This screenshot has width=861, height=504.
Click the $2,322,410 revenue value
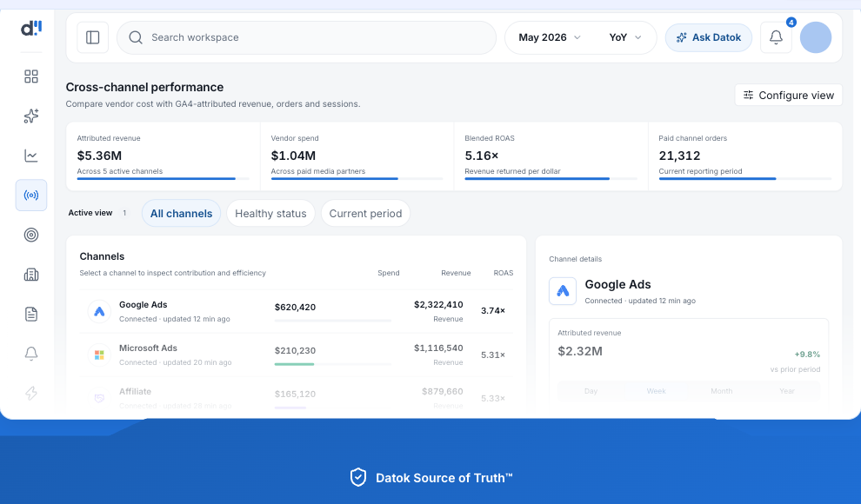coord(438,304)
